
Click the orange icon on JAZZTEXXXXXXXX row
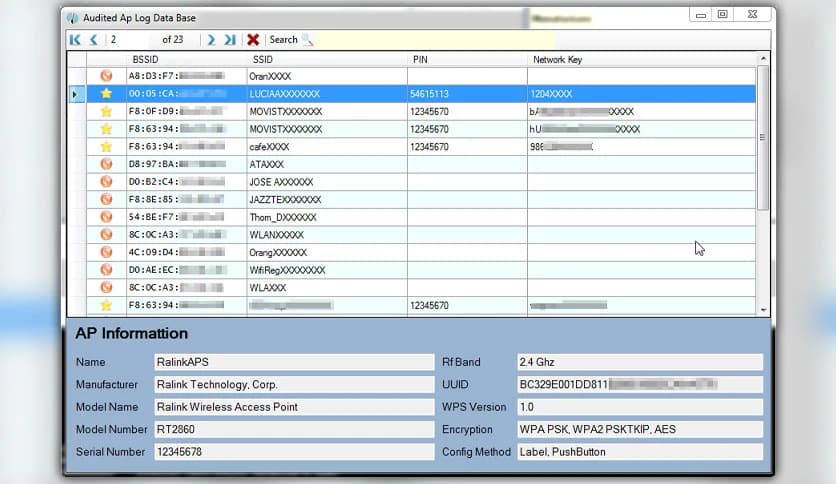tap(106, 199)
